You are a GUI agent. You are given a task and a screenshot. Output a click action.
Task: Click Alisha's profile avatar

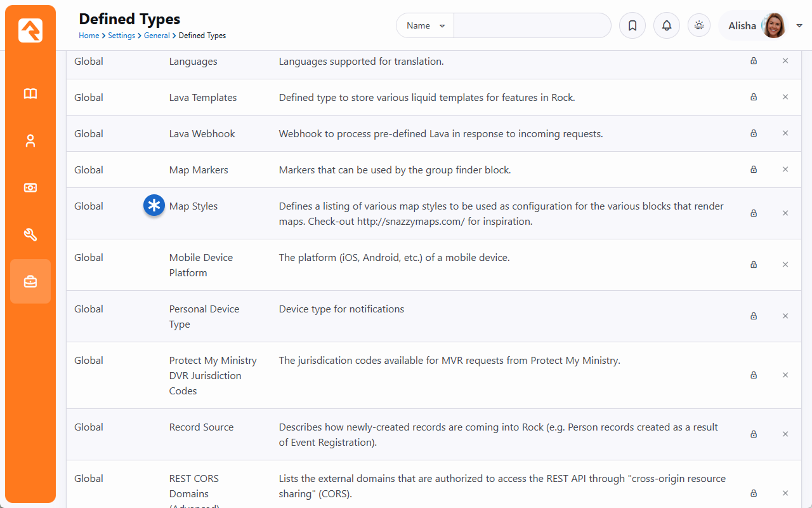click(x=773, y=25)
